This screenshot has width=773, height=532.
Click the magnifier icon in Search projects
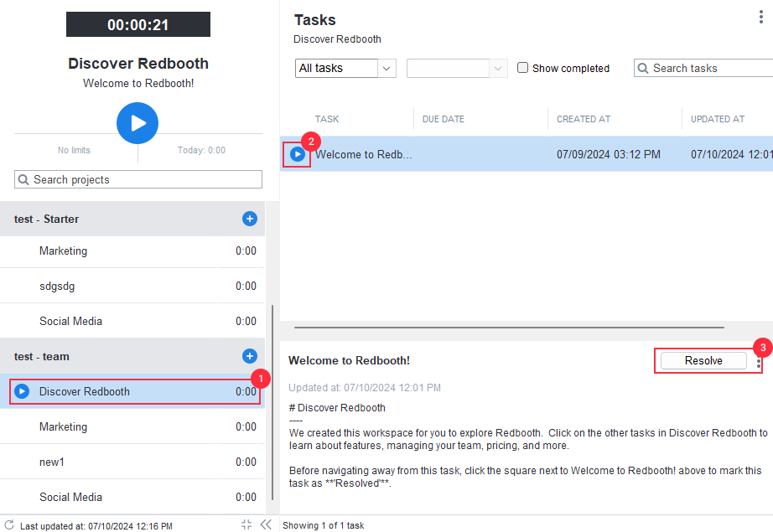23,180
